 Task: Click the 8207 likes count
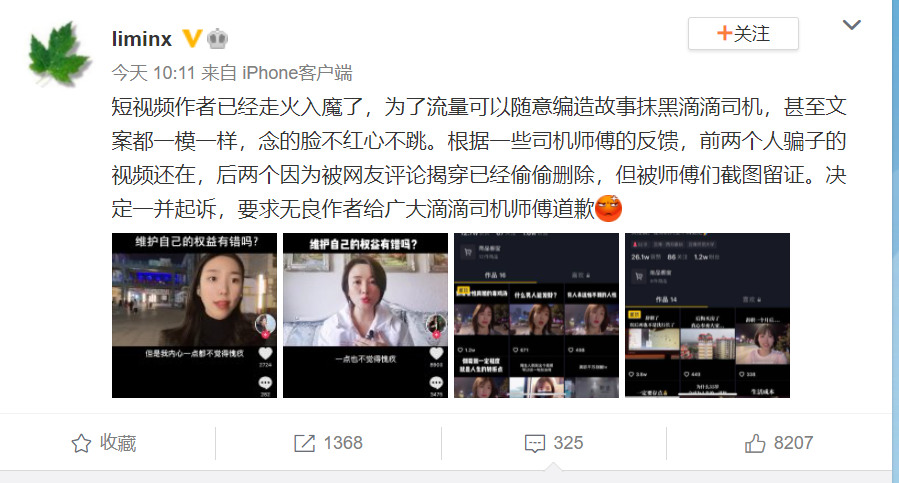click(x=794, y=443)
